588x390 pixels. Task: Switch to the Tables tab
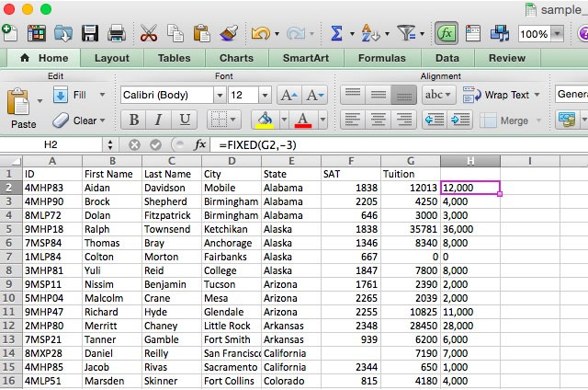click(174, 58)
